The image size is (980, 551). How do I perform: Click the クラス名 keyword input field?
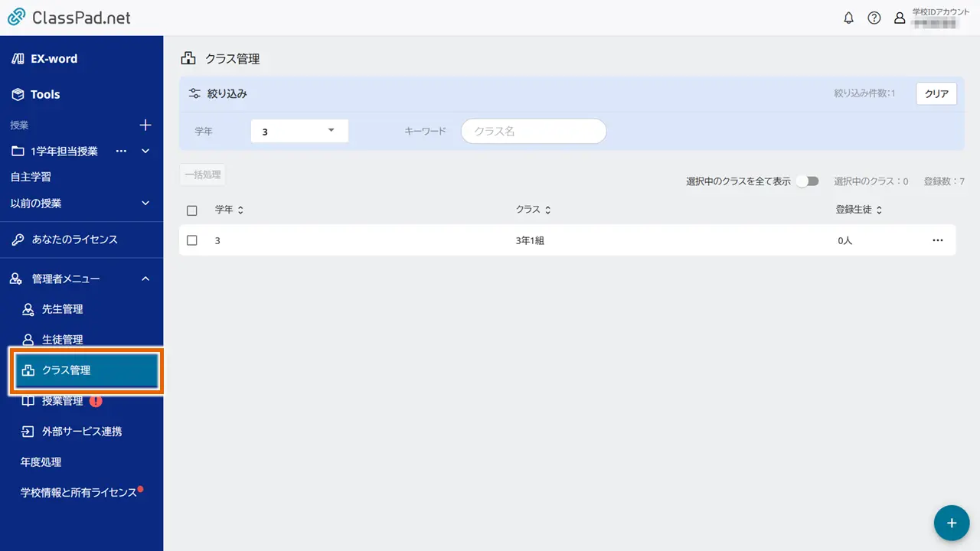(534, 131)
